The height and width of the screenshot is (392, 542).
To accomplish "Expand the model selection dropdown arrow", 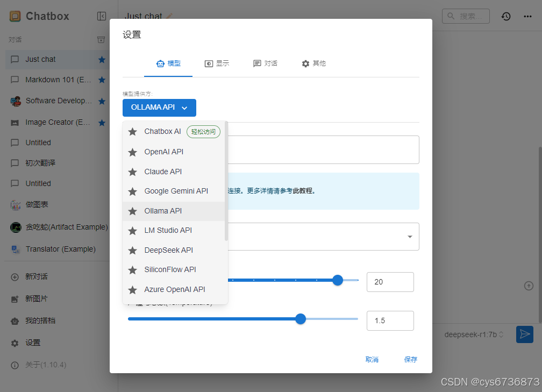I will (x=410, y=237).
